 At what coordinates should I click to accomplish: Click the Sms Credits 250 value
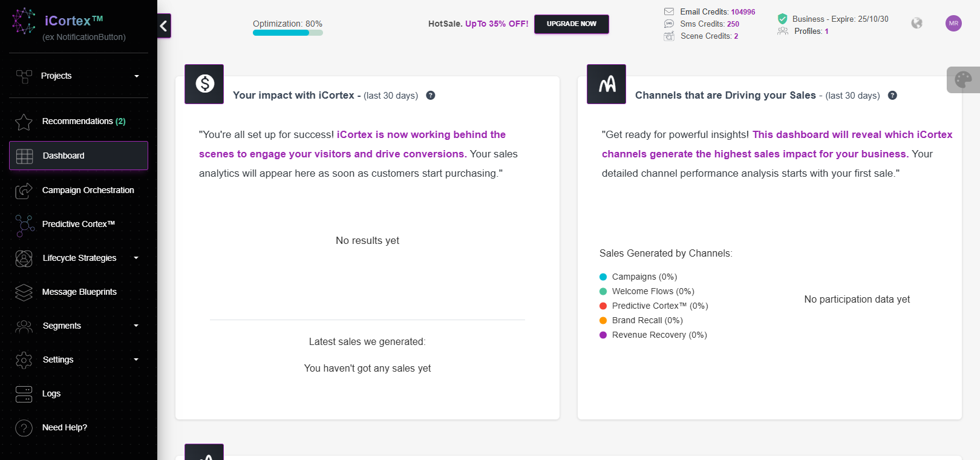pos(733,24)
